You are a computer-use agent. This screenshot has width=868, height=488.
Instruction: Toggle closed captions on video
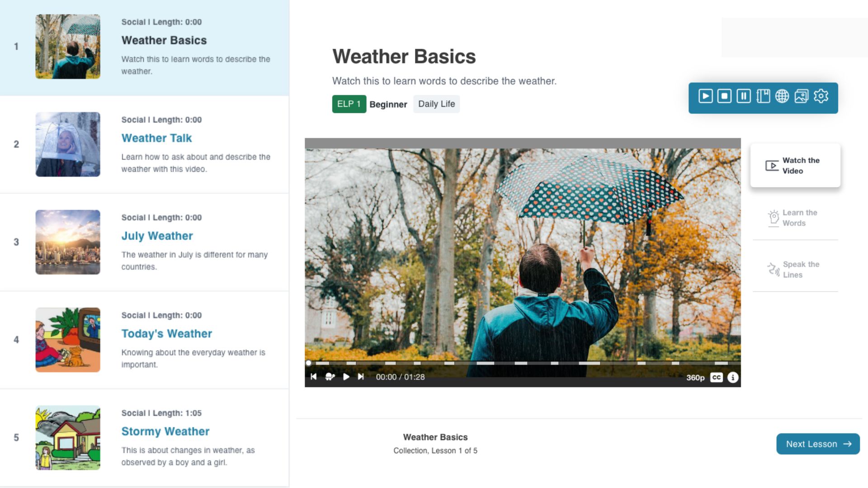point(717,376)
